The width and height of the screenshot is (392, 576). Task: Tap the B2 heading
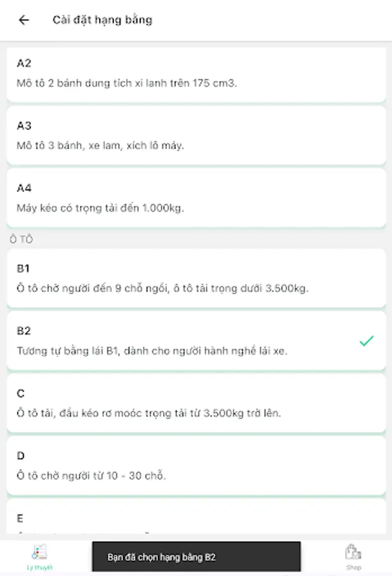click(24, 331)
